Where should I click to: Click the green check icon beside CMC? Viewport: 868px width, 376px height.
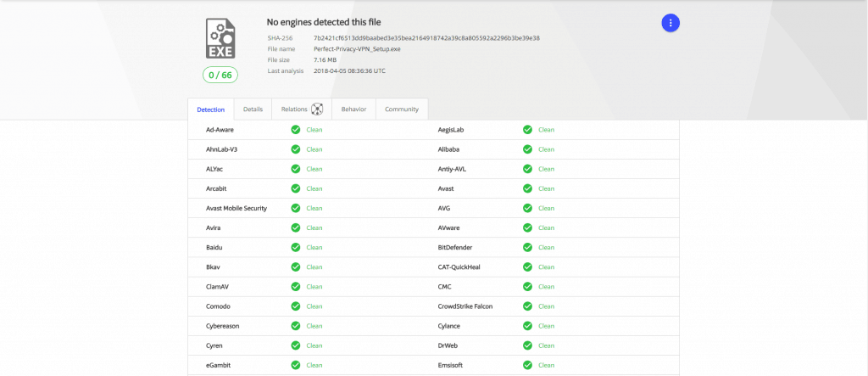(527, 287)
